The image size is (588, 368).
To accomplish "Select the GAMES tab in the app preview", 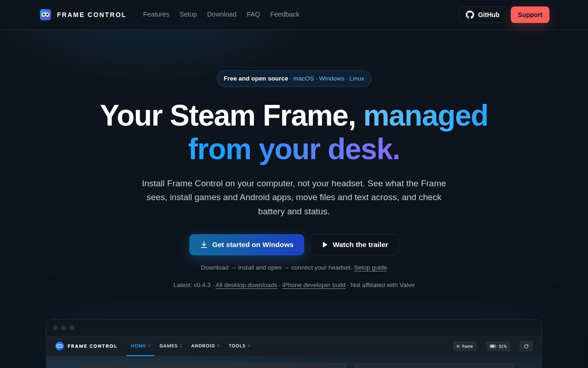I will click(170, 346).
